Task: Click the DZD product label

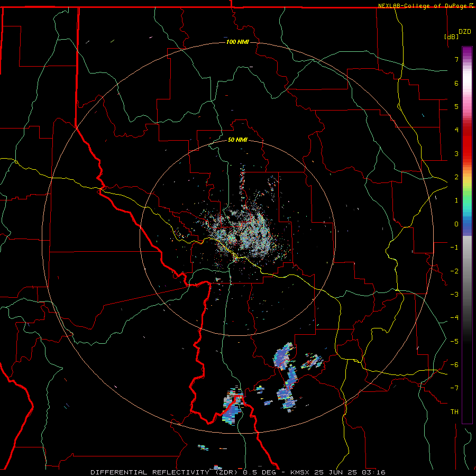Action: pos(465,32)
